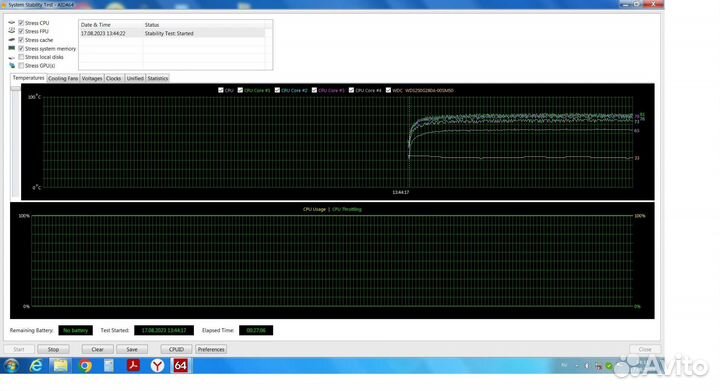Toggle the WDC drive temperature checkbox
This screenshot has width=720, height=391.
pyautogui.click(x=388, y=90)
